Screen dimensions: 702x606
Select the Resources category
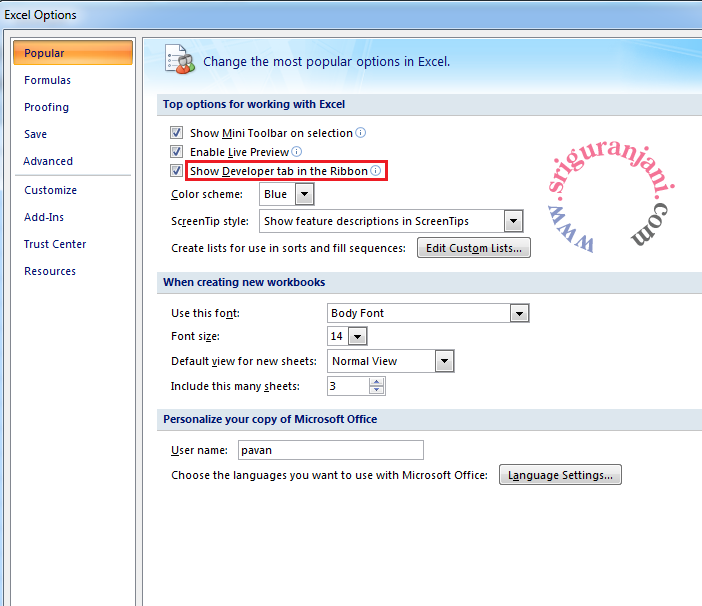(x=50, y=271)
